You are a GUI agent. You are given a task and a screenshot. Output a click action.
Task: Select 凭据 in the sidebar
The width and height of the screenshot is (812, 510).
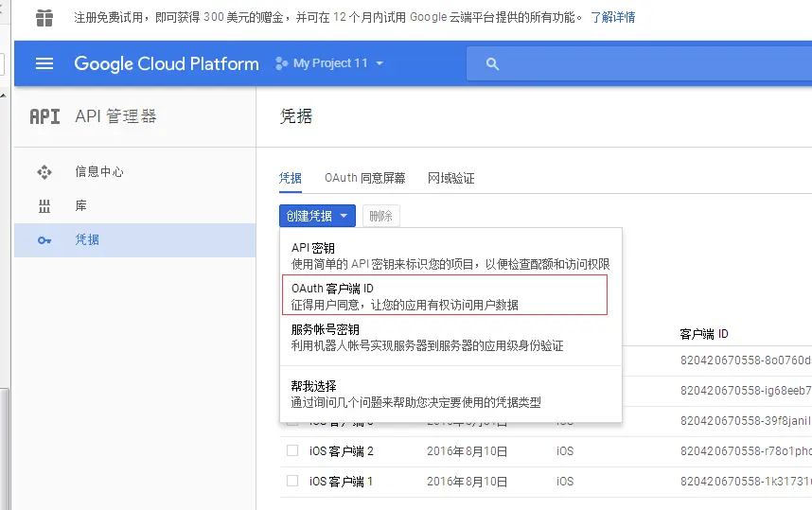tap(134, 240)
